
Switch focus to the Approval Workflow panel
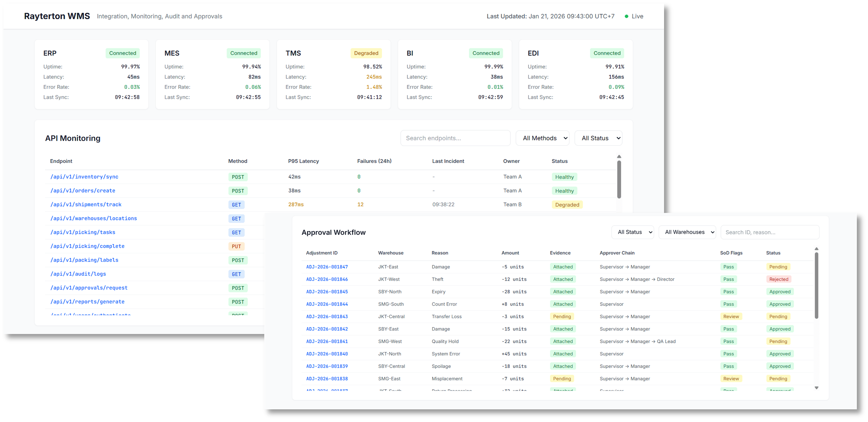[334, 232]
